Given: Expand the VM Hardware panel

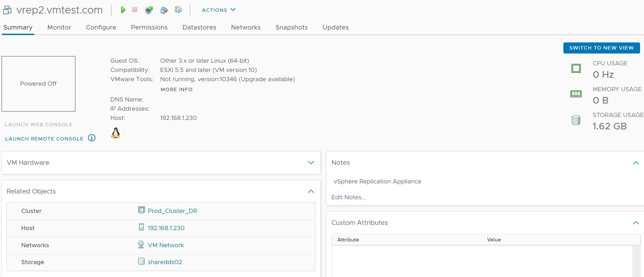Looking at the screenshot, I should coord(311,163).
